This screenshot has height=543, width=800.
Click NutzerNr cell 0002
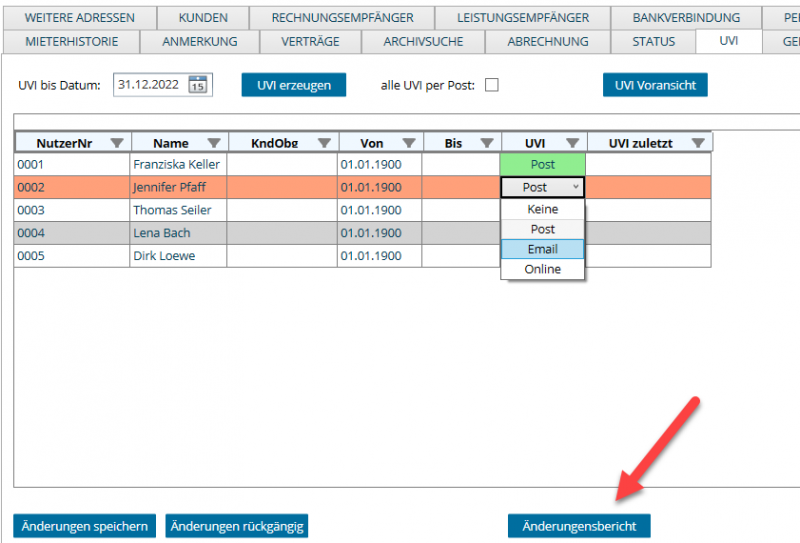point(72,187)
